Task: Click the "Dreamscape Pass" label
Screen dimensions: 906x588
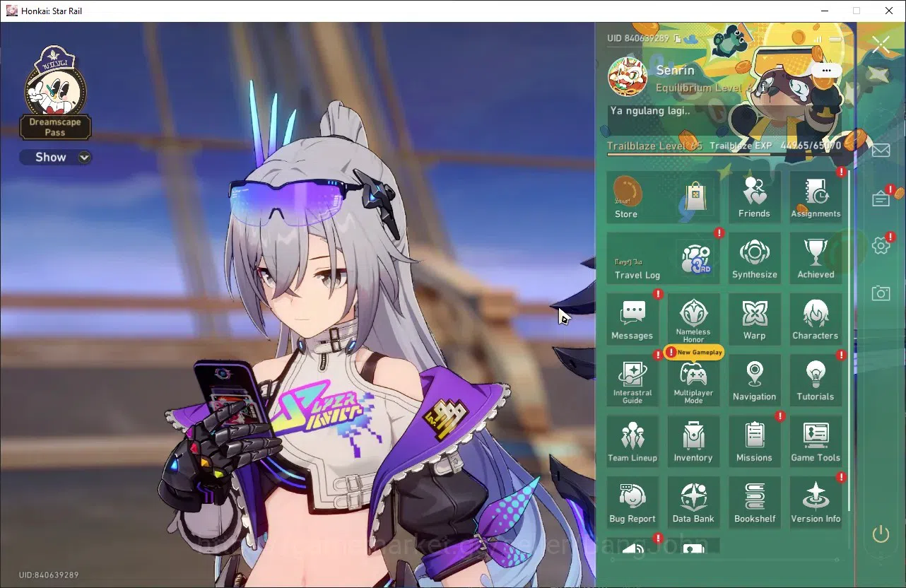Action: (55, 127)
